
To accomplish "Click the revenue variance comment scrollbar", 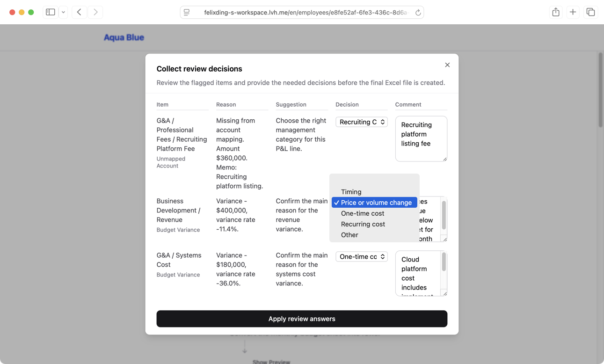I will click(444, 215).
